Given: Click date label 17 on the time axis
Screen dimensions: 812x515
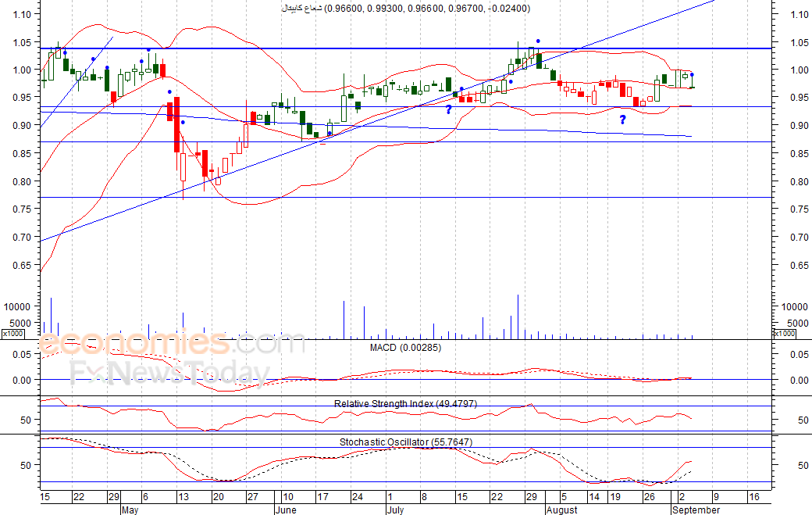Looking at the screenshot, I should click(322, 497).
